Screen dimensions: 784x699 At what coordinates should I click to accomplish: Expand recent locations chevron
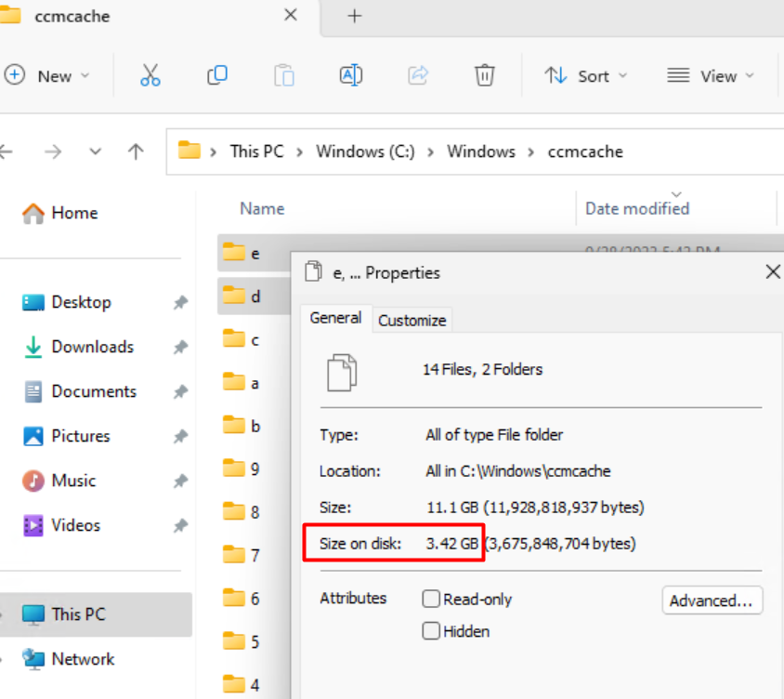point(95,152)
